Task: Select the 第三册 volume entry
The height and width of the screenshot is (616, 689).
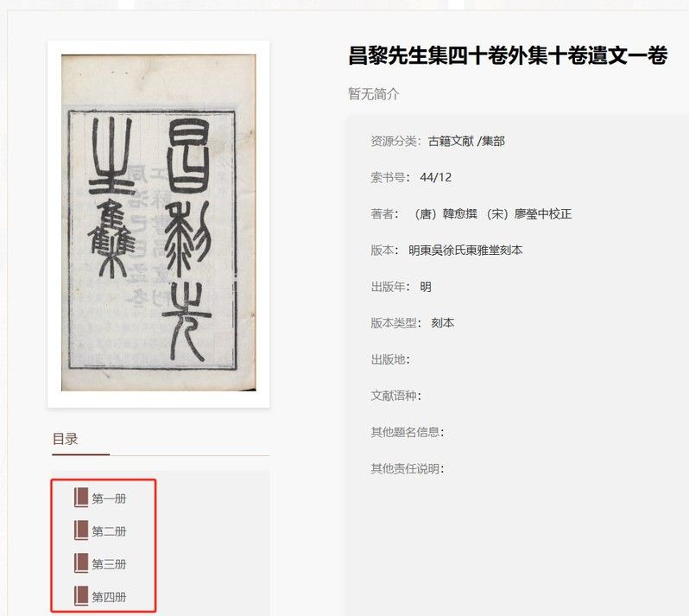Action: coord(109,564)
